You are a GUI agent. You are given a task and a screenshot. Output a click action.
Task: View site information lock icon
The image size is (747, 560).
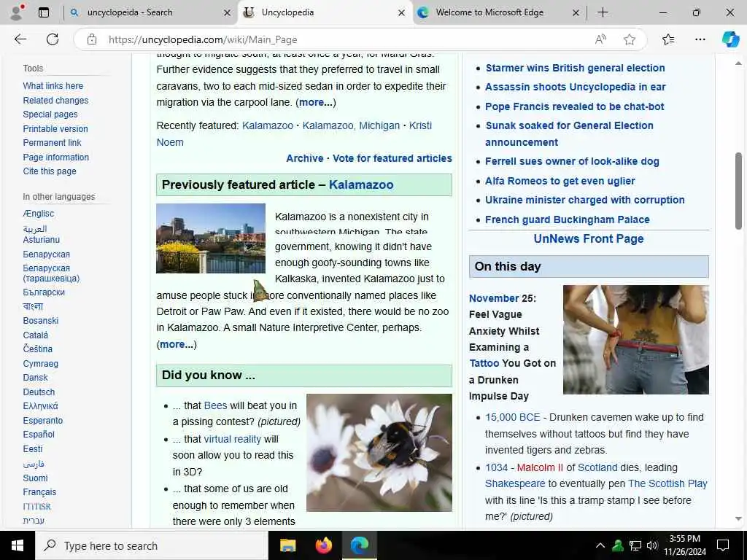click(92, 39)
